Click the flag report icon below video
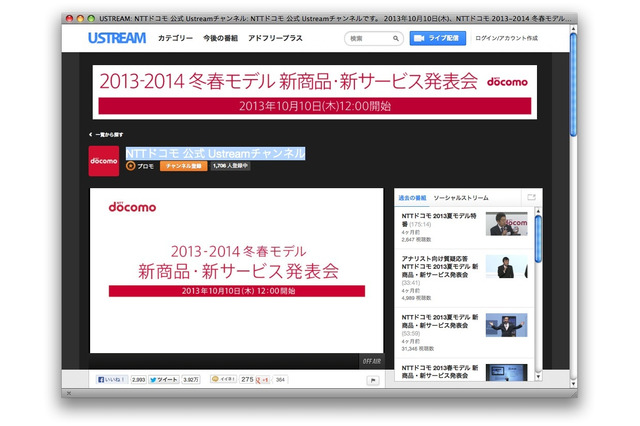Screen dimensions: 640x426 tap(372, 380)
